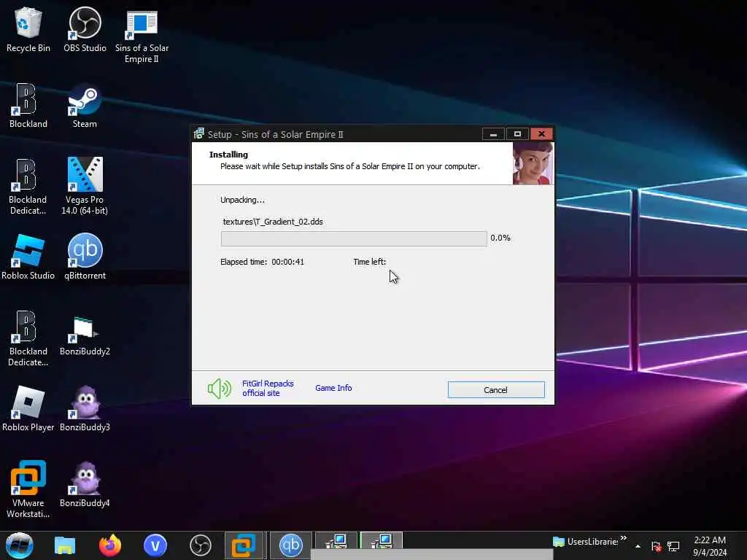Open the FitGirl Repacks official site link
747x560 pixels.
268,388
